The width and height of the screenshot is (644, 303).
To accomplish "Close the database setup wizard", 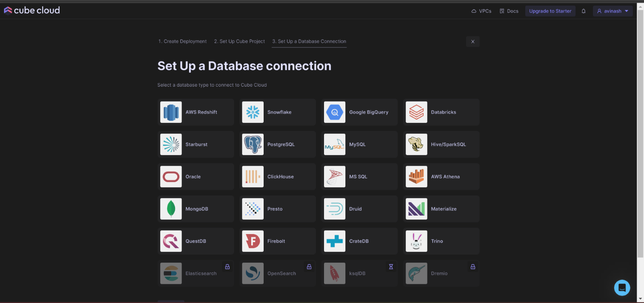I will point(473,42).
